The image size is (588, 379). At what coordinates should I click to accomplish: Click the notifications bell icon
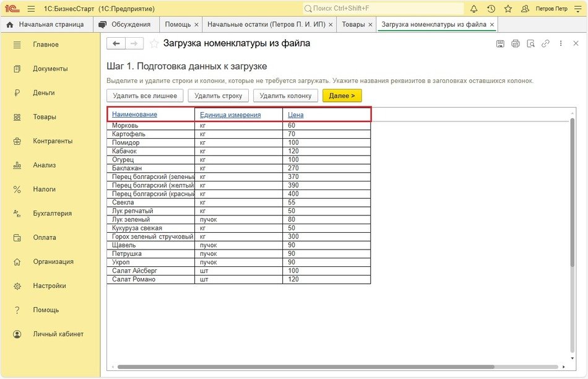(x=474, y=9)
